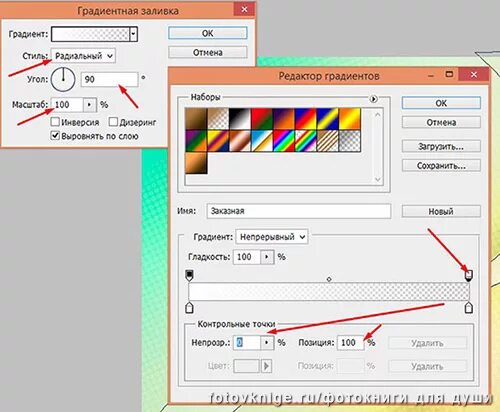Select the Transparent Rainbow gradient preset

[x=306, y=141]
